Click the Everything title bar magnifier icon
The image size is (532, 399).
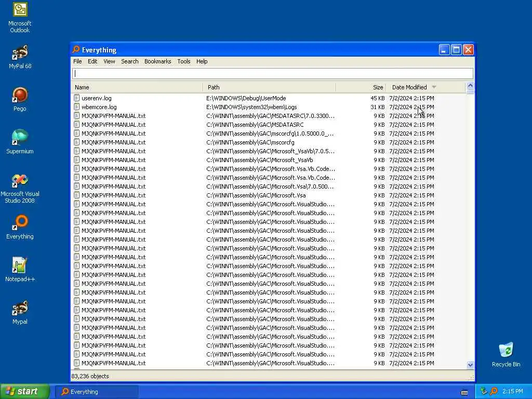[76, 49]
